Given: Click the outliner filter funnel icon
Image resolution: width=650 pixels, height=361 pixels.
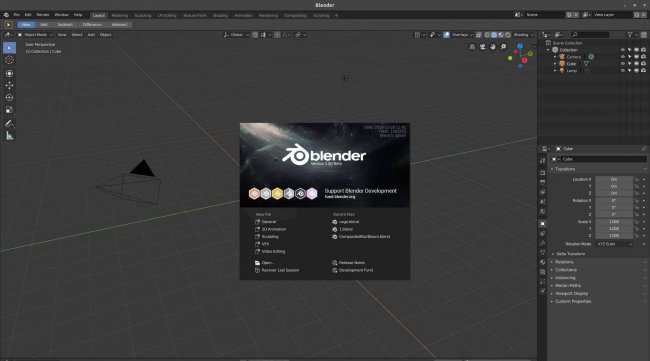Looking at the screenshot, I should point(630,35).
